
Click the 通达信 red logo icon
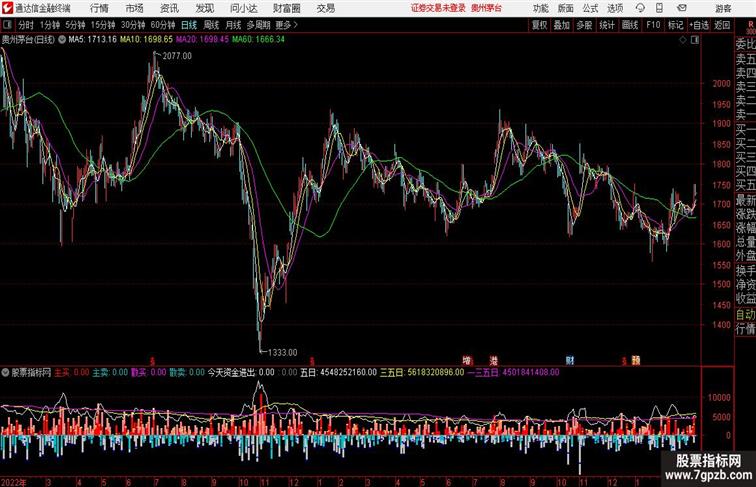click(x=7, y=8)
